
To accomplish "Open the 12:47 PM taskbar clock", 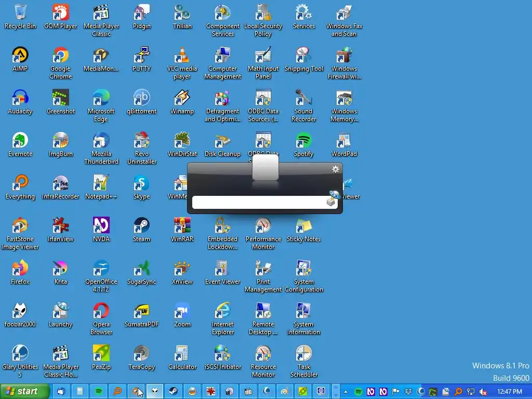I will [x=510, y=392].
